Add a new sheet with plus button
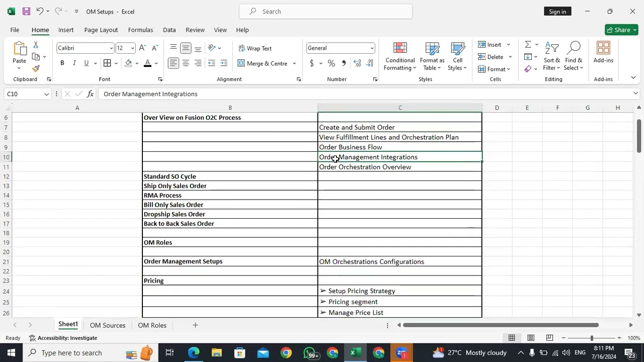This screenshot has height=362, width=644. [195, 325]
